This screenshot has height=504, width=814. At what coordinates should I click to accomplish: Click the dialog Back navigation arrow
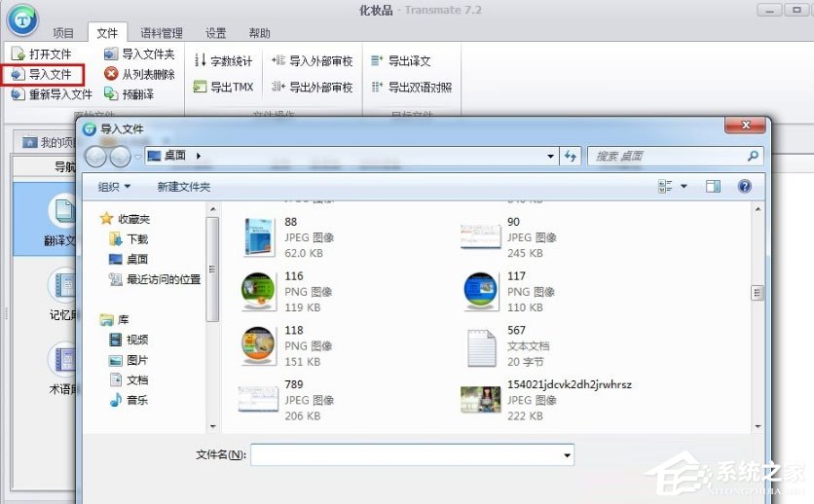95,156
